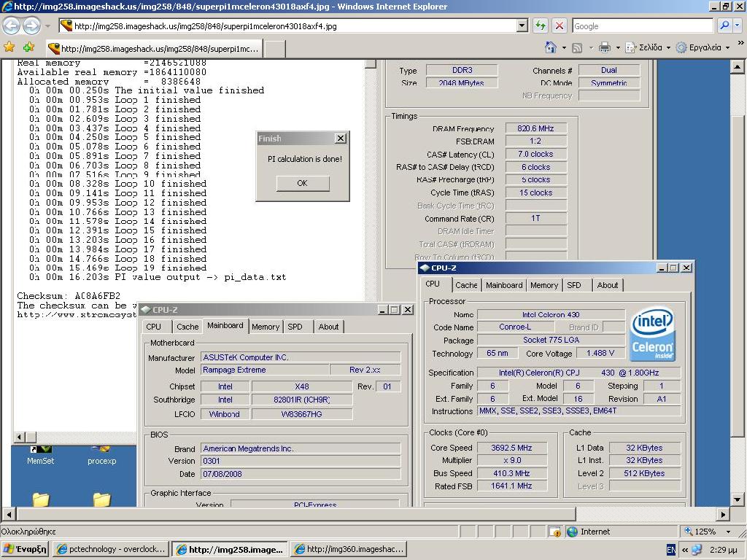Select About tab in Mainboard CPU-Z window
Image resolution: width=747 pixels, height=560 pixels.
[x=328, y=327]
